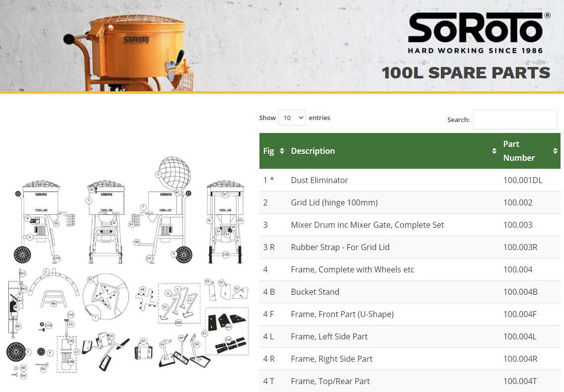Click part number 100.003R
Viewport: 564px width, 392px height.
coord(520,247)
